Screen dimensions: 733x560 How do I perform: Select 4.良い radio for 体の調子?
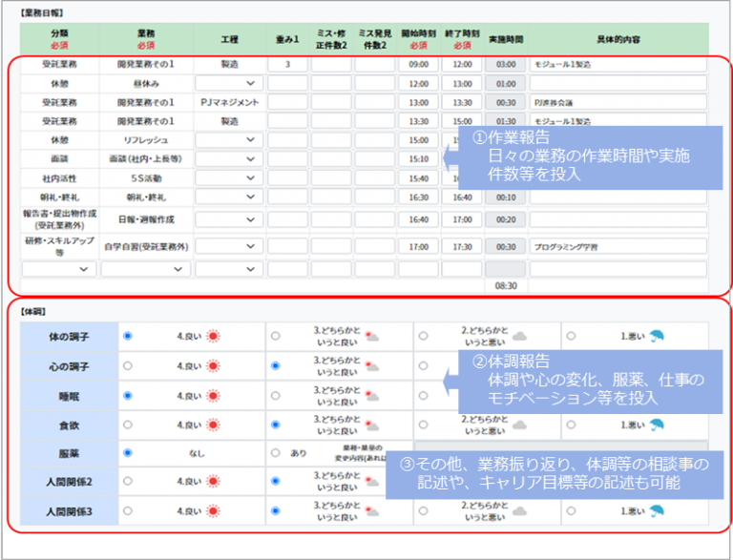pyautogui.click(x=128, y=336)
